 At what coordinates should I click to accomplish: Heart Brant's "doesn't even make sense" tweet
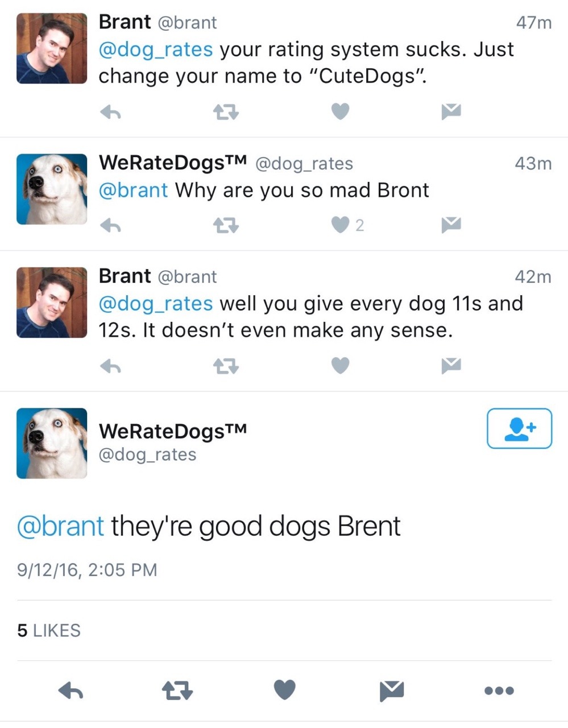(340, 366)
